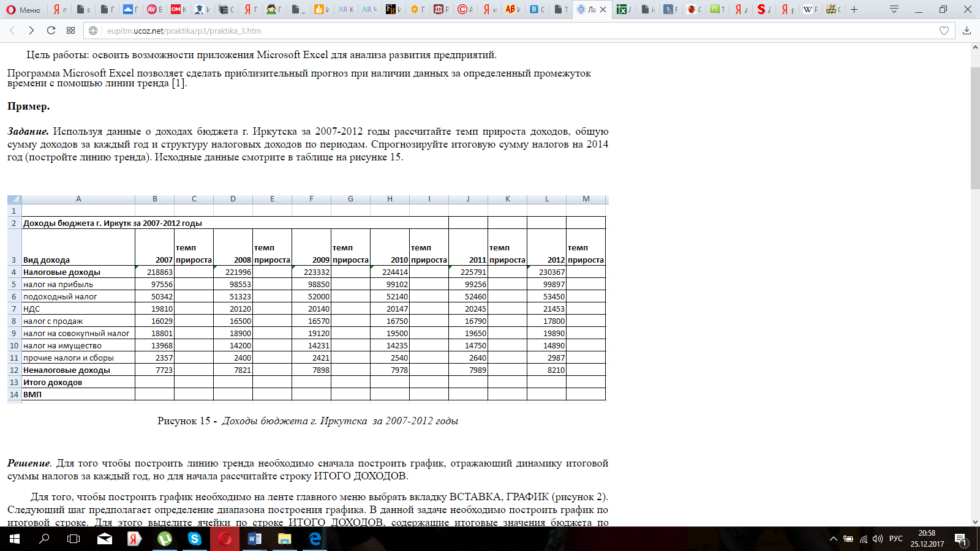Open Yandex browser from the taskbar
Image resolution: width=980 pixels, height=551 pixels.
135,539
